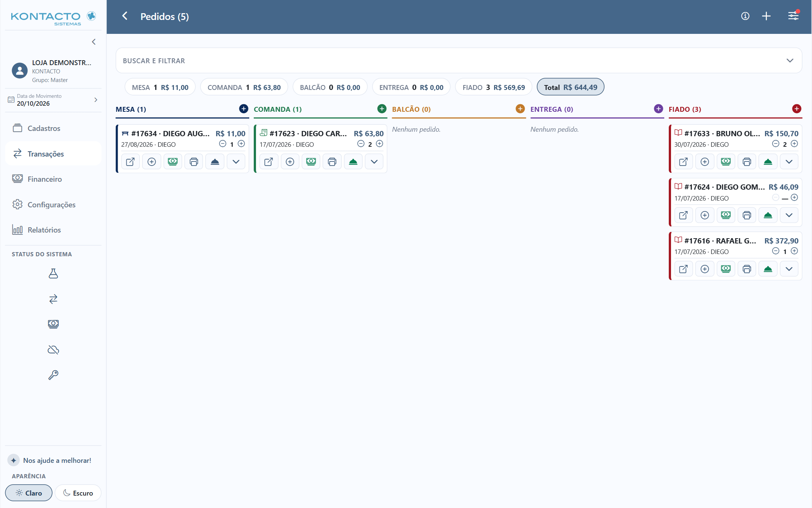Image resolution: width=812 pixels, height=508 pixels.
Task: Open the filter settings icon in header
Action: (793, 16)
